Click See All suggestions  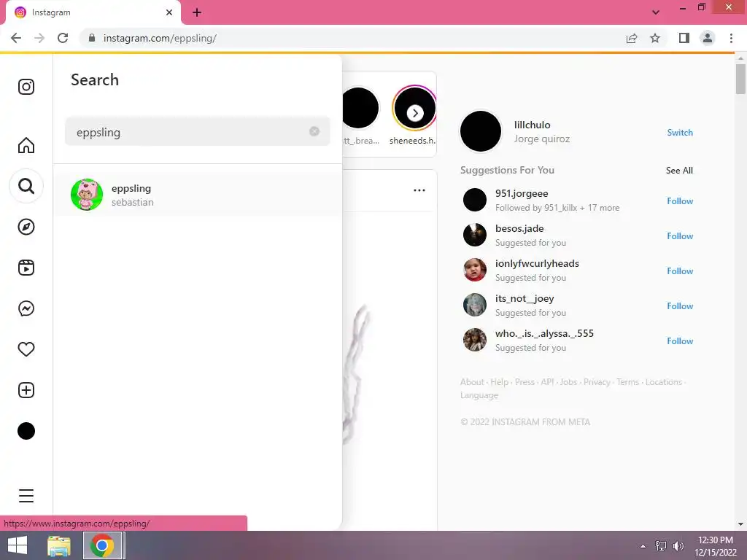click(x=679, y=171)
